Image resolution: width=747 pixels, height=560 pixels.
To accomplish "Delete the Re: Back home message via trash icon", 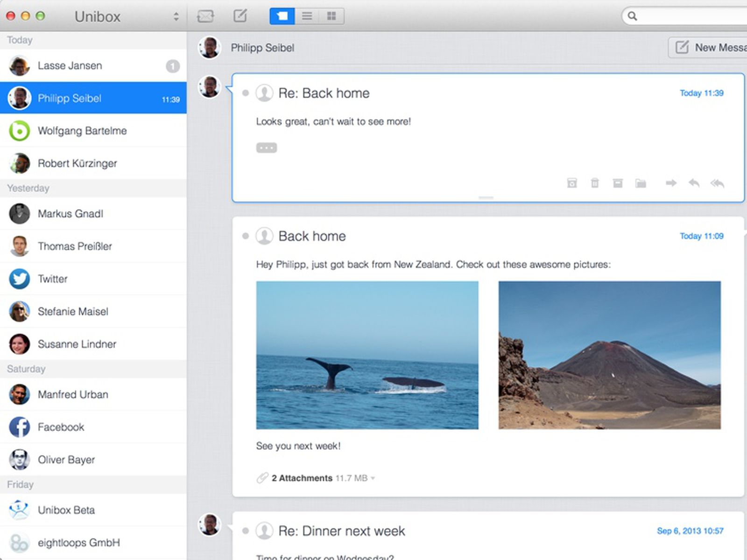I will pyautogui.click(x=595, y=183).
